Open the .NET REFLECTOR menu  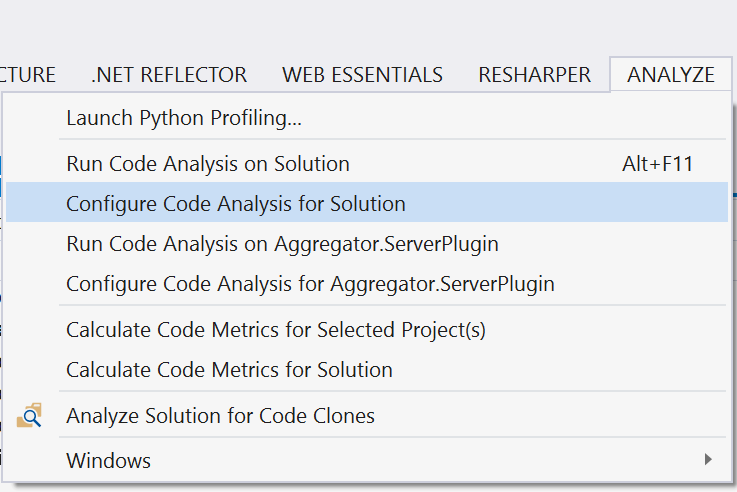point(168,75)
